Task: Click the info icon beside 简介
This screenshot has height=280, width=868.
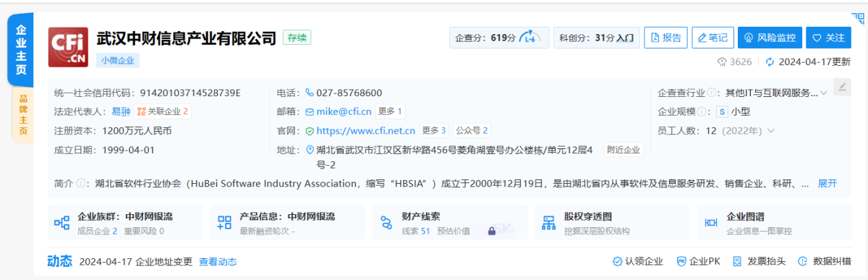Action: click(x=80, y=184)
